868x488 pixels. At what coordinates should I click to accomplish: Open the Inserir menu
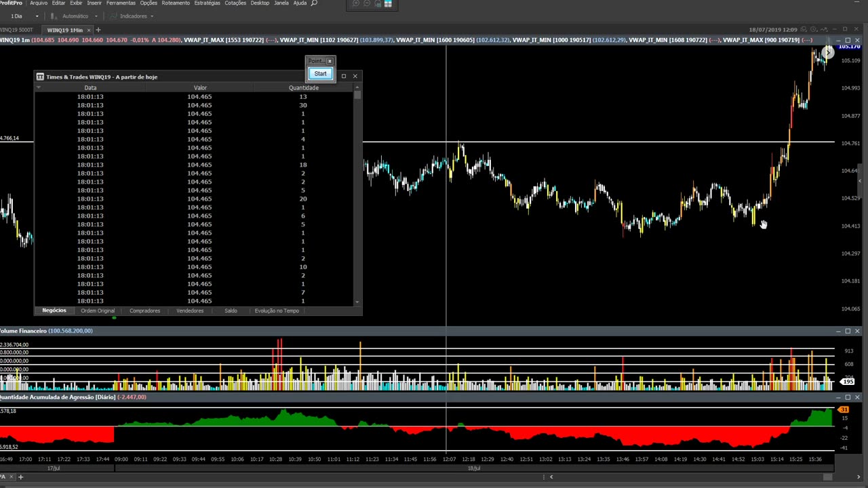(x=94, y=3)
